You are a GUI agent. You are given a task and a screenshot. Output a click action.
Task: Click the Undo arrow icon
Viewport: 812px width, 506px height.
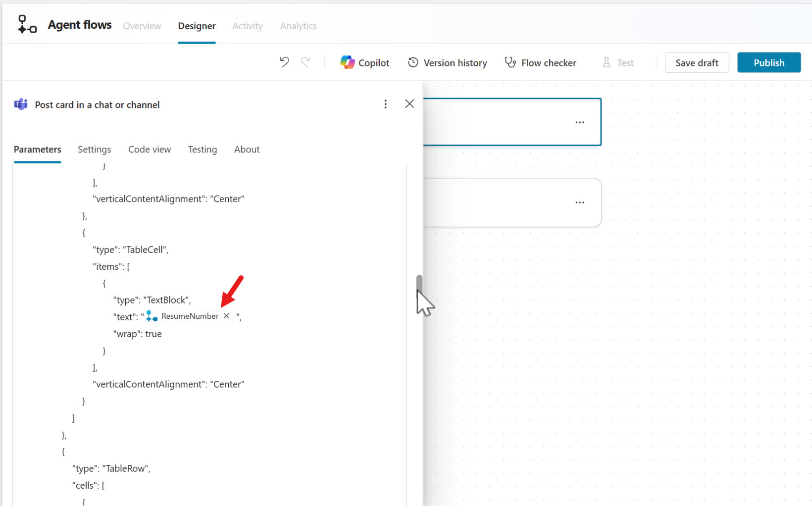coord(284,62)
